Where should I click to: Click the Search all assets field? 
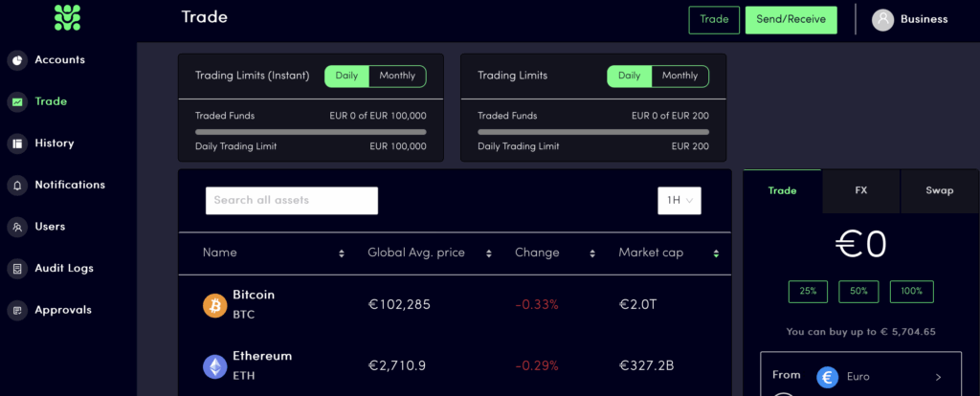[292, 201]
